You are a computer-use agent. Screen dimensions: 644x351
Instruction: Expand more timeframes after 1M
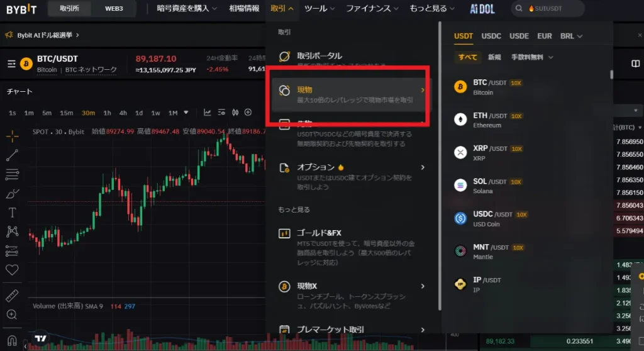tap(186, 112)
